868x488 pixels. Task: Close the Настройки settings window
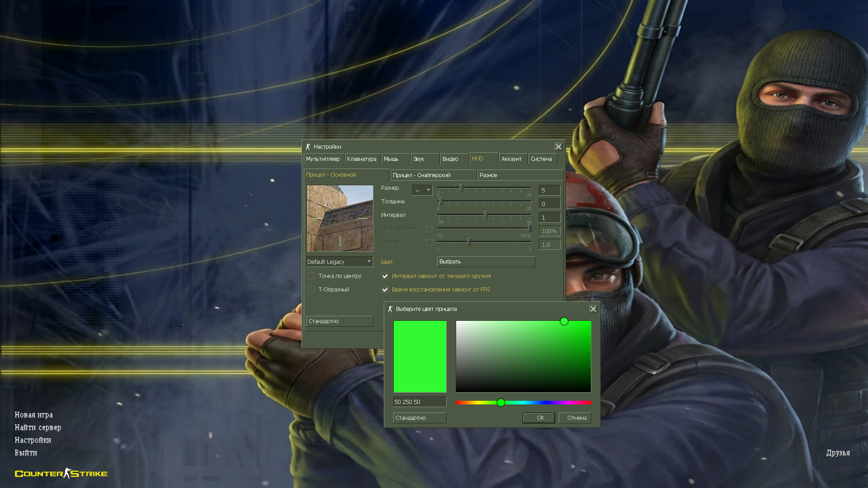coord(558,147)
